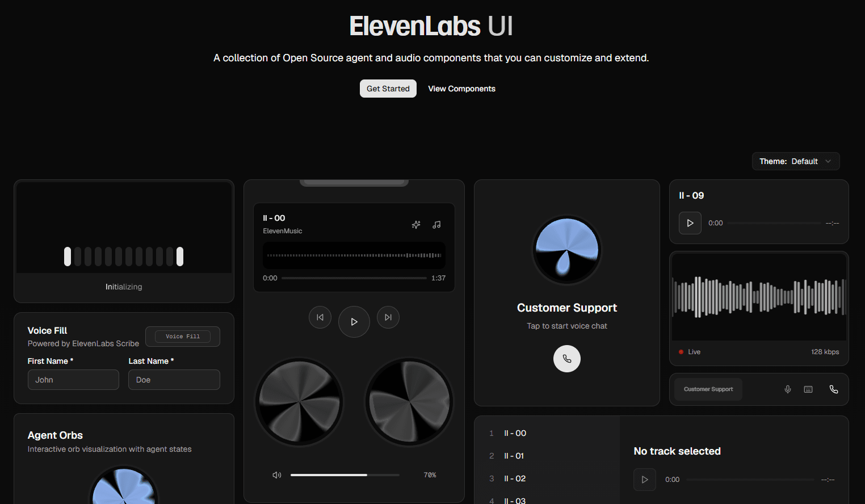Click the music note icon beside II - 00

[x=436, y=225]
